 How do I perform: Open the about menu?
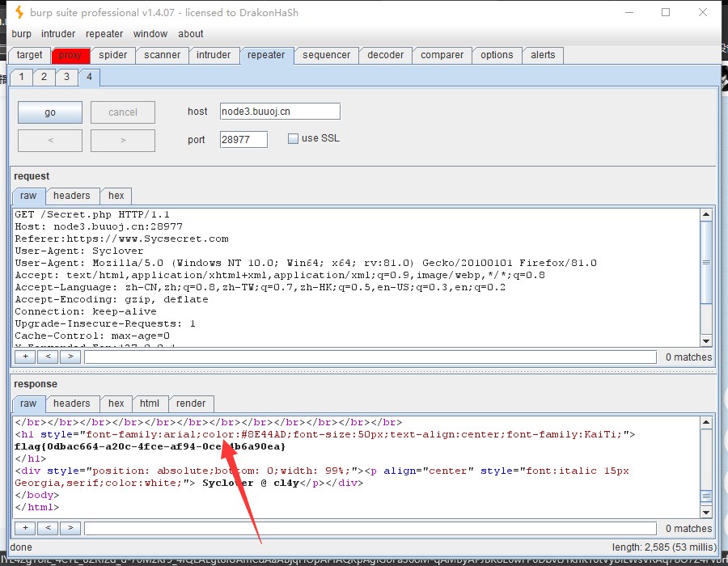pyautogui.click(x=190, y=34)
